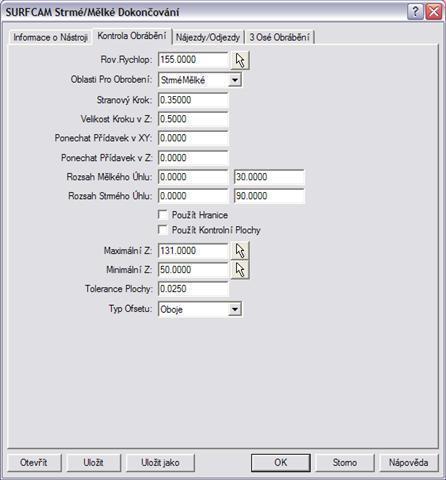Click the help question mark icon
This screenshot has height=480, width=446.
(415, 12)
